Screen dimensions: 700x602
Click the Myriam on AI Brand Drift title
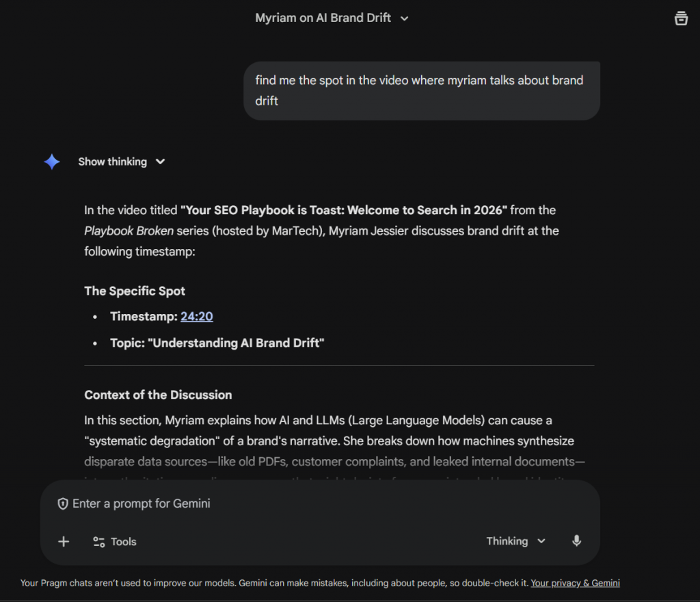323,18
